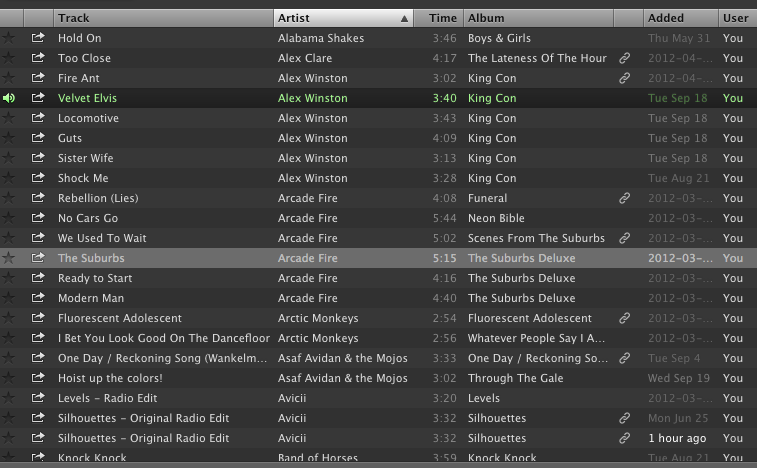Share the track Hold On
This screenshot has width=757, height=468.
pyautogui.click(x=38, y=37)
